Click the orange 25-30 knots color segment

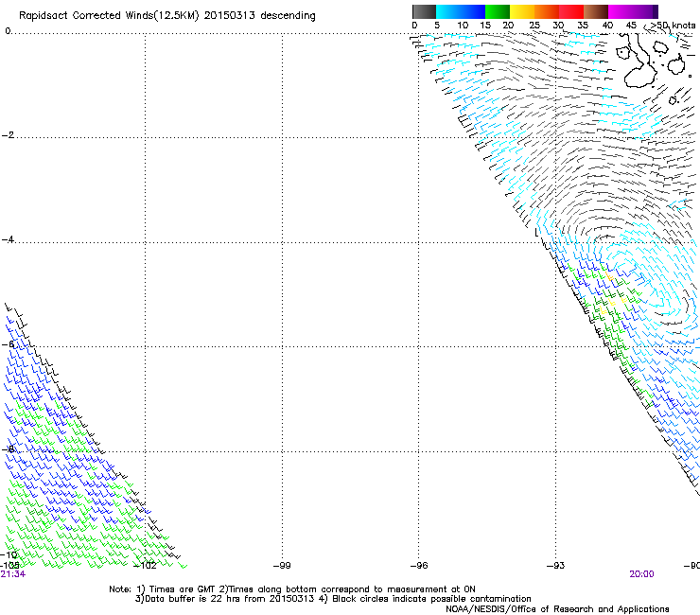pyautogui.click(x=547, y=11)
